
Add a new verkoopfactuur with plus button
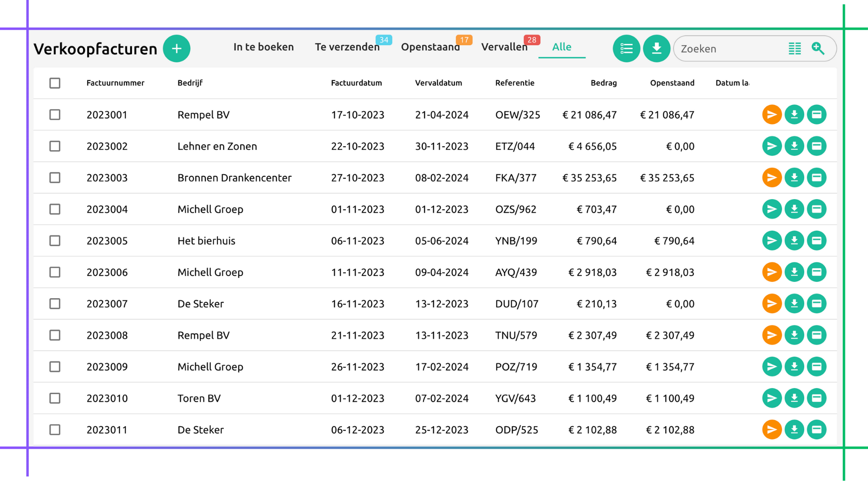[176, 48]
